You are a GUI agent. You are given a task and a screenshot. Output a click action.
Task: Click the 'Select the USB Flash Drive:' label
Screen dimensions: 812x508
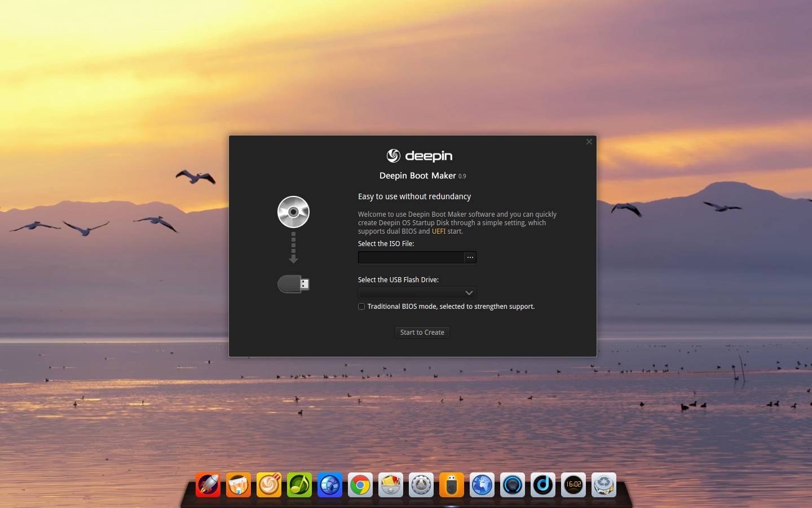[x=398, y=280]
